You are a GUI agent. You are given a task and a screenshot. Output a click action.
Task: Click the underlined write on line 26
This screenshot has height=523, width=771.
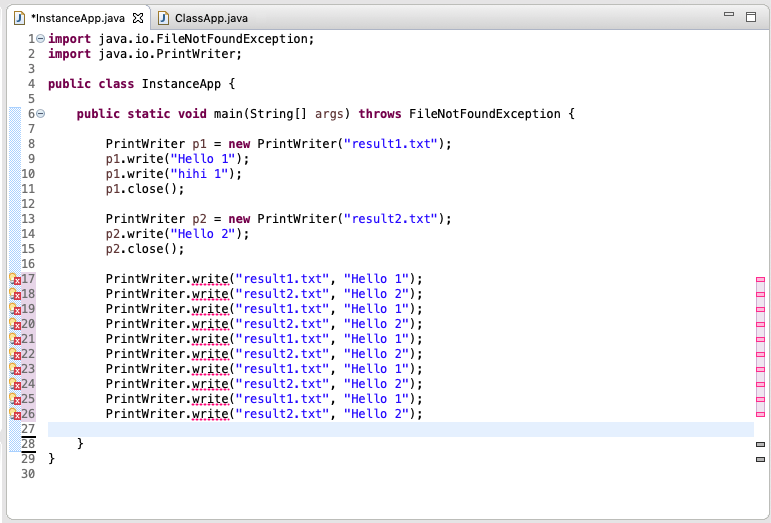click(210, 414)
